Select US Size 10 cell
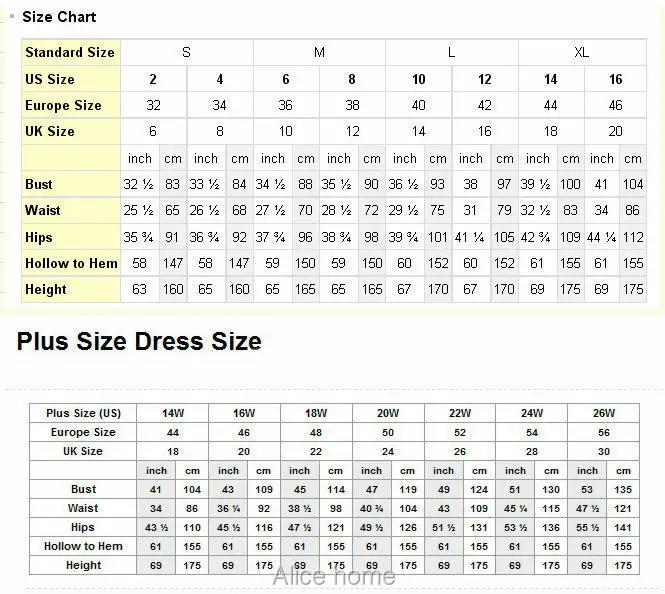 coord(419,79)
